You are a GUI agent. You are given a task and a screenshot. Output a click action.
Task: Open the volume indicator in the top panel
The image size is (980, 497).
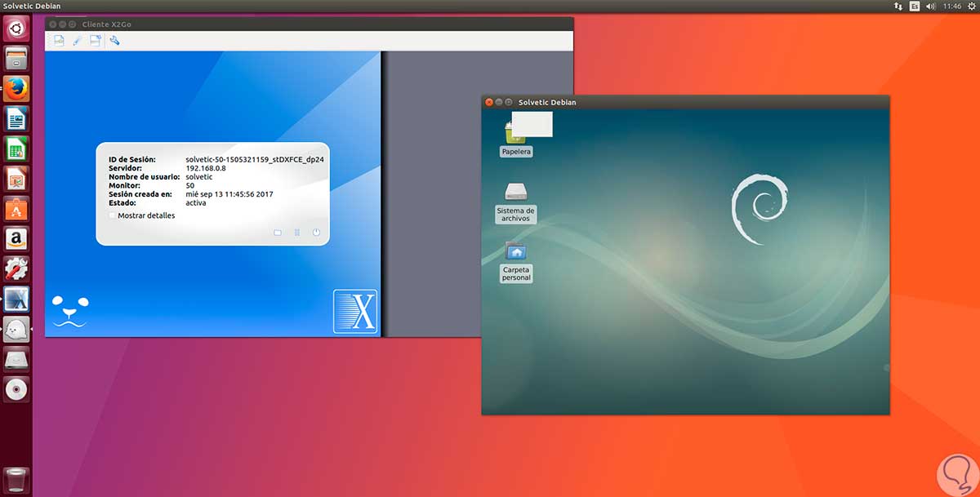[x=930, y=6]
